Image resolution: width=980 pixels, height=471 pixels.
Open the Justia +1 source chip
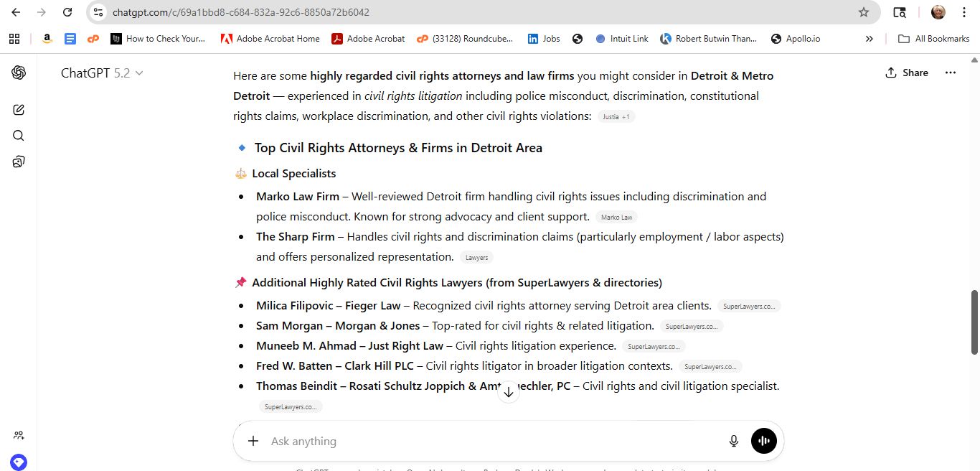tap(616, 116)
